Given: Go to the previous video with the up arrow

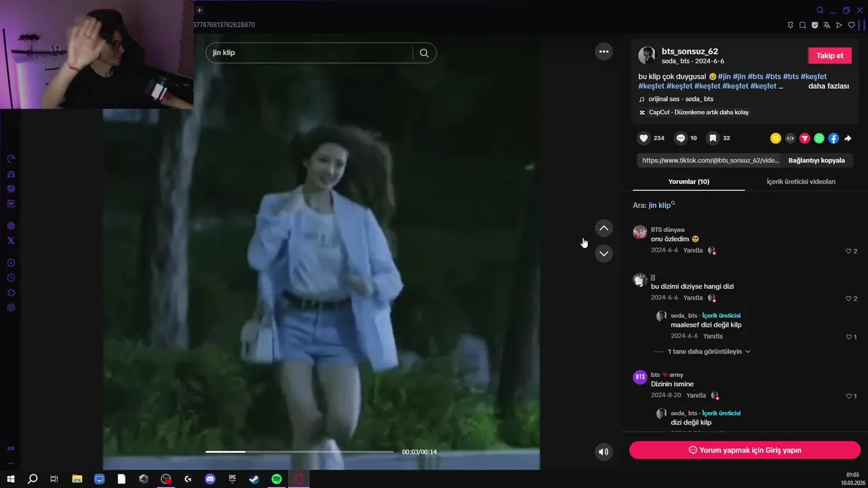Looking at the screenshot, I should point(604,228).
